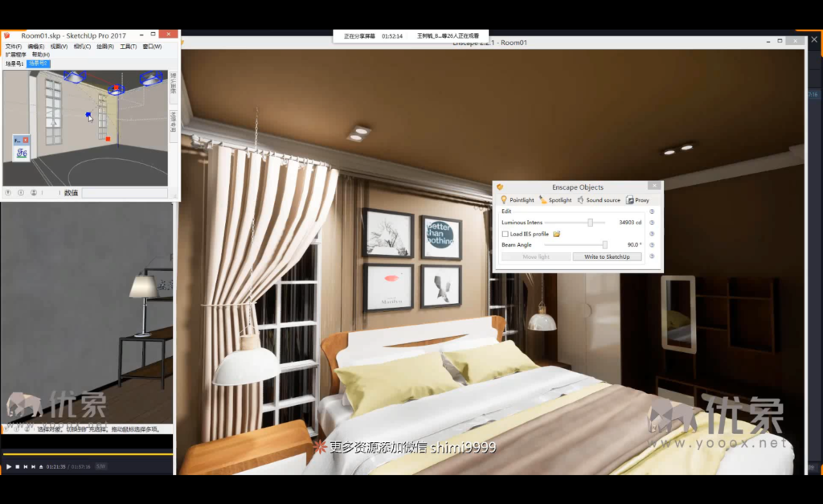Click geo-location status icon in SketchUp
The image size is (823, 504).
tap(8, 193)
